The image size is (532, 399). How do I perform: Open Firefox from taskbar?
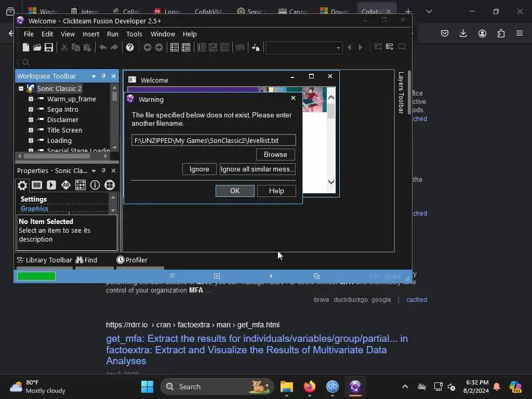(x=310, y=387)
